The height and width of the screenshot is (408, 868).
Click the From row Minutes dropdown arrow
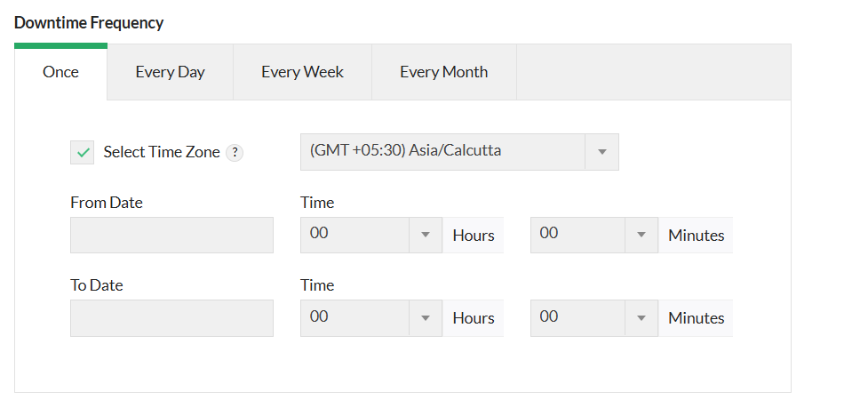pyautogui.click(x=641, y=236)
